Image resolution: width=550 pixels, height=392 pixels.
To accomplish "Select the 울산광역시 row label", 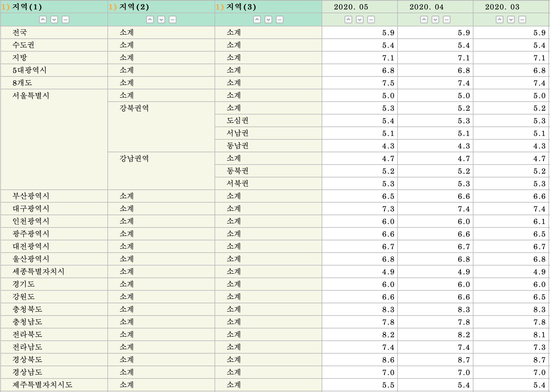I will coord(31,259).
